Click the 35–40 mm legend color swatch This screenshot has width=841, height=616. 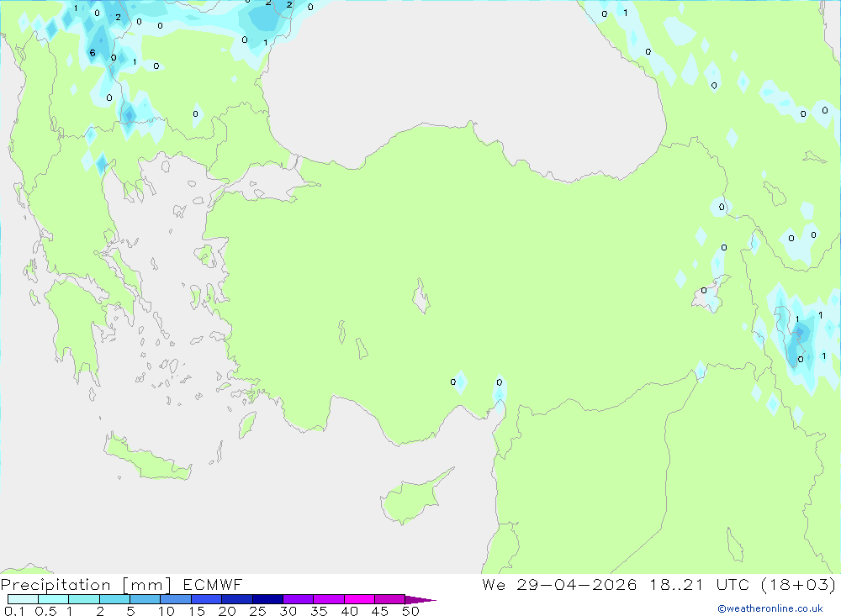click(x=329, y=599)
